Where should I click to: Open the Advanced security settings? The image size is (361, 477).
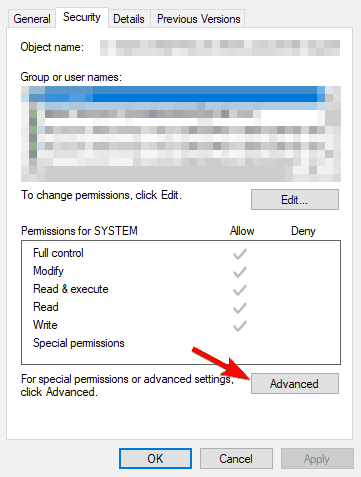click(x=295, y=383)
